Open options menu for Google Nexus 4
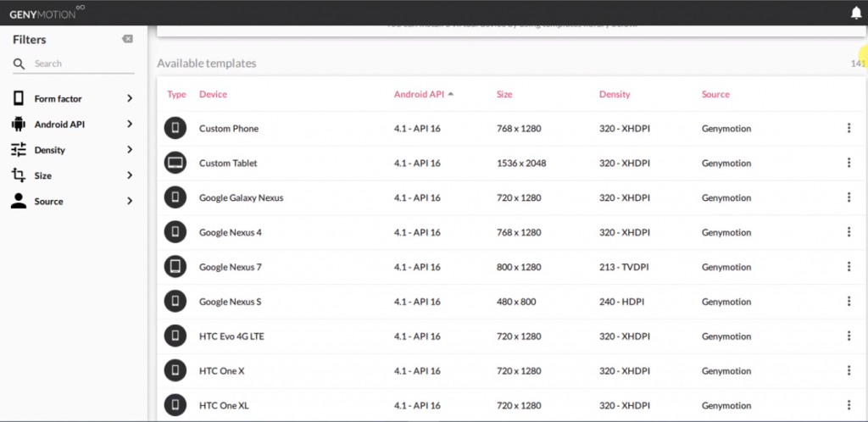The width and height of the screenshot is (868, 422). click(x=849, y=232)
